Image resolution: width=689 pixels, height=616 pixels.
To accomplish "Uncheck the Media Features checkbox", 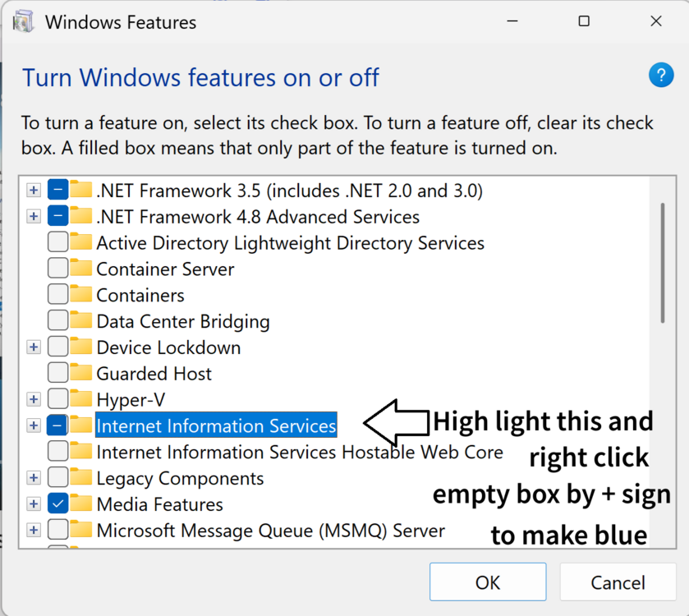I will pyautogui.click(x=57, y=503).
